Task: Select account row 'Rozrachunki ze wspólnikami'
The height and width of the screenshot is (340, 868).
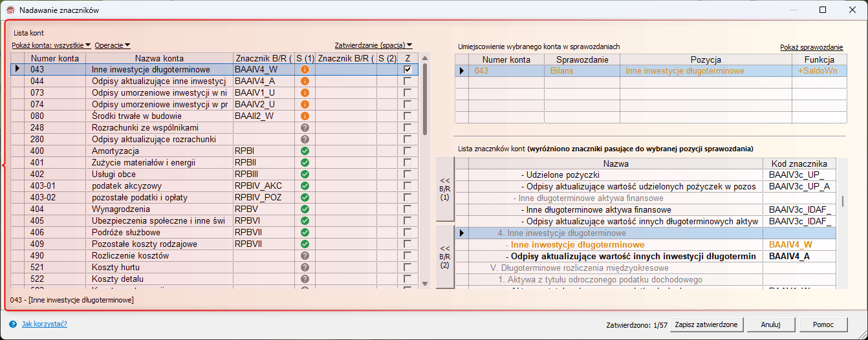Action: [x=215, y=127]
